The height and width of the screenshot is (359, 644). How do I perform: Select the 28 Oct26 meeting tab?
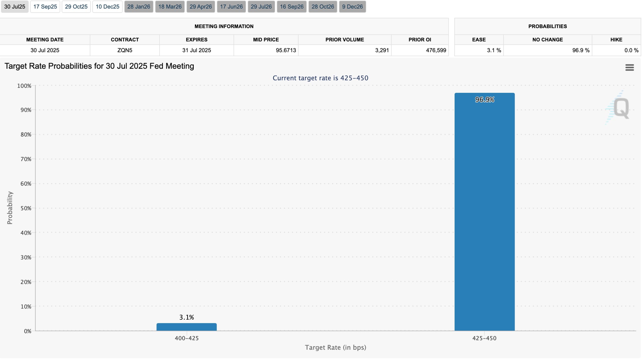(323, 7)
